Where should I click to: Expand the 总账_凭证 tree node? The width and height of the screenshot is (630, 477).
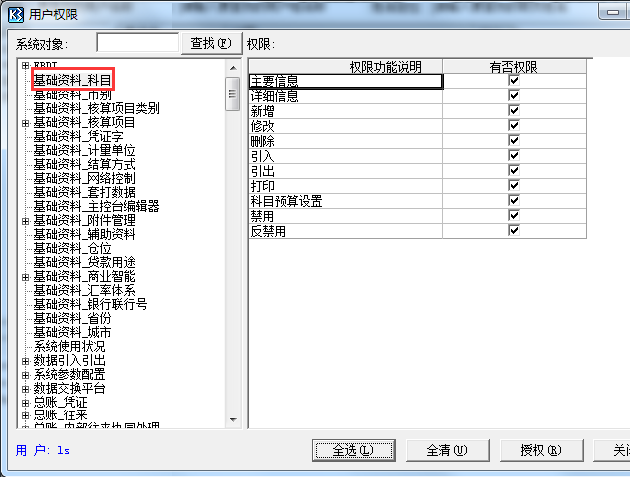point(25,403)
